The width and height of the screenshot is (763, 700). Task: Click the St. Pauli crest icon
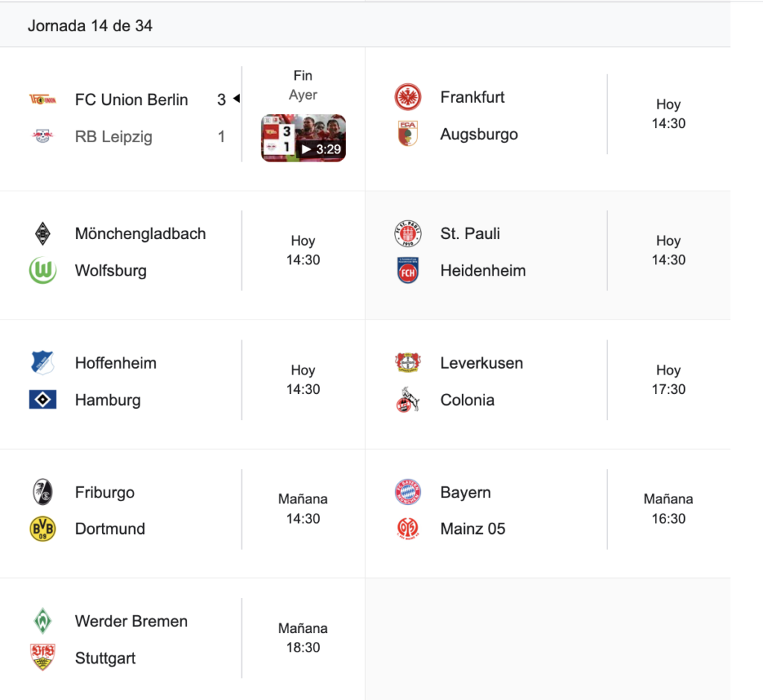coord(408,234)
